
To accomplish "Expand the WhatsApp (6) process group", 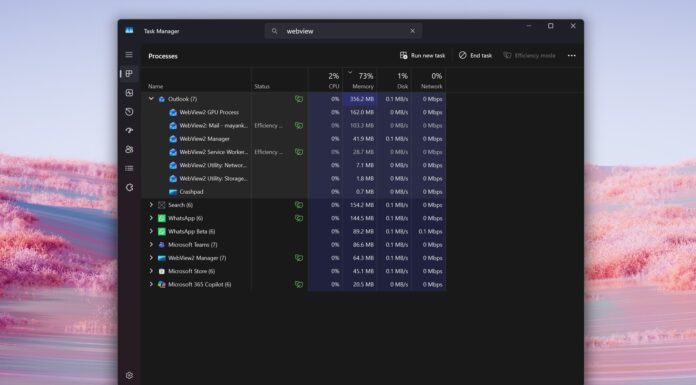I will coord(151,218).
